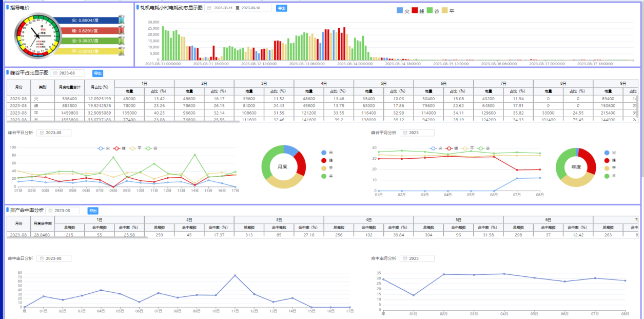Screen dimensions: 644x319
Task: Click the 月度 donut chart center
Action: (284, 166)
